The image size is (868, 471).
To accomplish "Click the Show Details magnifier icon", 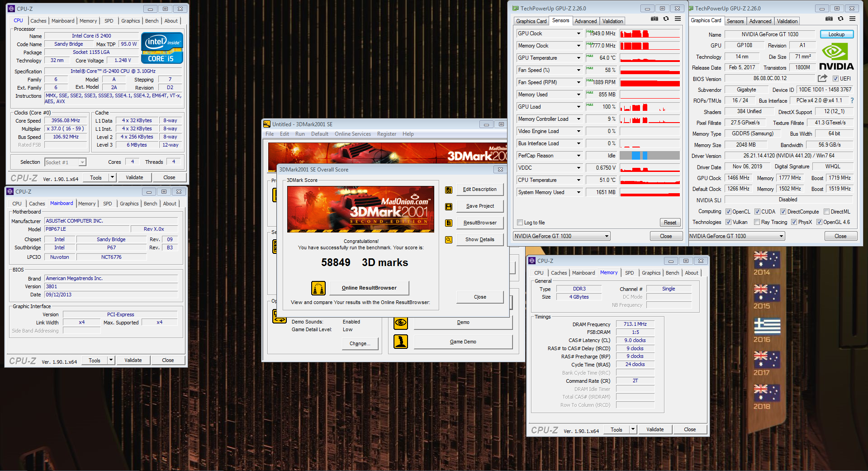I will click(449, 240).
